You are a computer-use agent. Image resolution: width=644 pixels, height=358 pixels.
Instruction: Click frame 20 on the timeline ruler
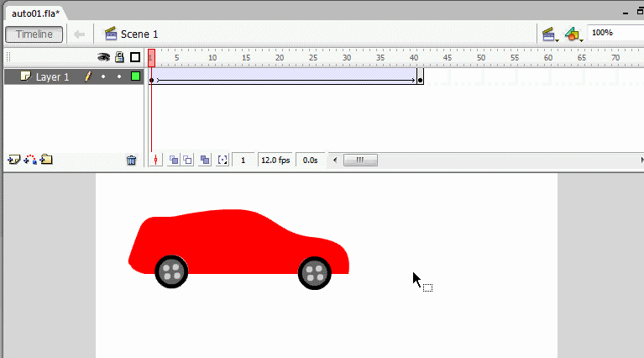coord(280,57)
